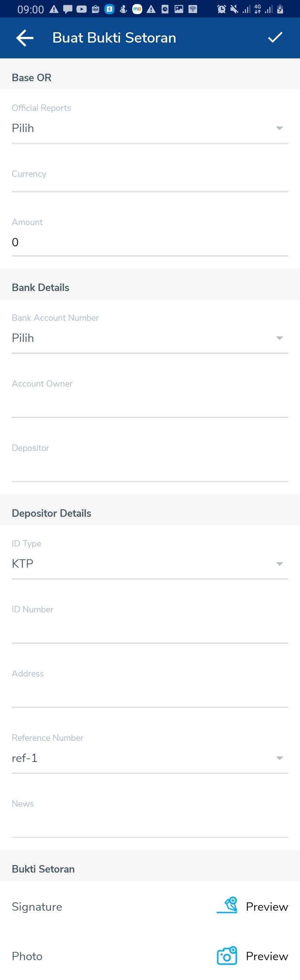Select the Address text field

[150, 694]
